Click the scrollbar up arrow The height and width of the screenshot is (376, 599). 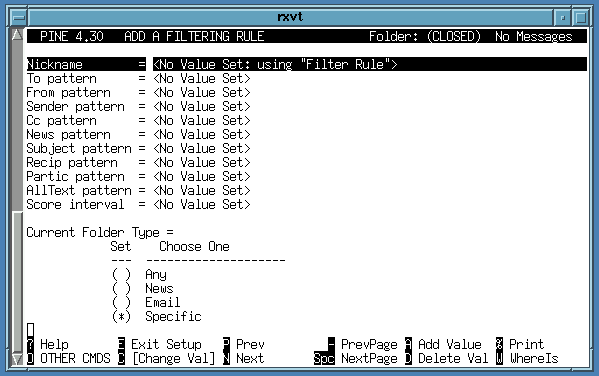pyautogui.click(x=17, y=34)
